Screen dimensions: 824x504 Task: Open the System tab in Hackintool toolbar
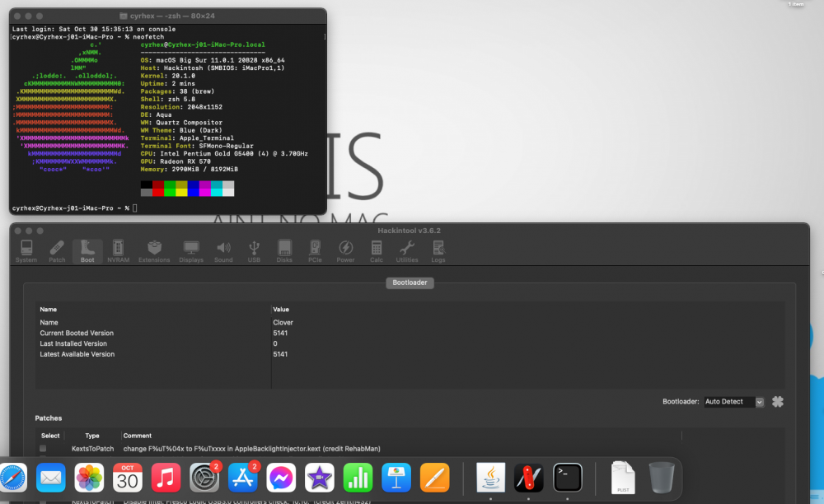(x=26, y=251)
